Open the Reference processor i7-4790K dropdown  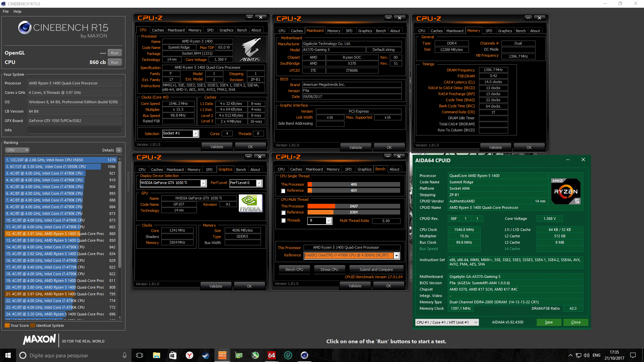pyautogui.click(x=396, y=255)
